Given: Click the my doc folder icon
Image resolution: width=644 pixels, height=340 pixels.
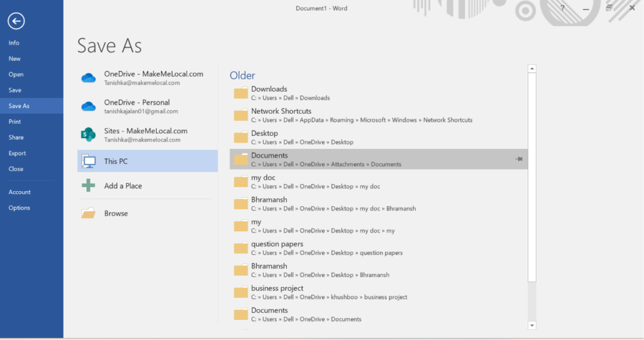Looking at the screenshot, I should (x=241, y=182).
